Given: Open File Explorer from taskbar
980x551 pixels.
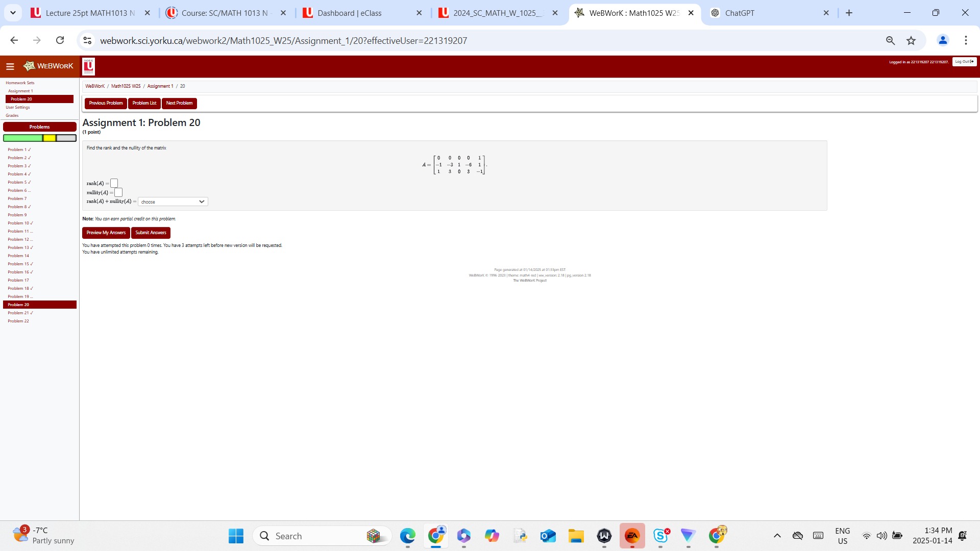Looking at the screenshot, I should pyautogui.click(x=576, y=536).
